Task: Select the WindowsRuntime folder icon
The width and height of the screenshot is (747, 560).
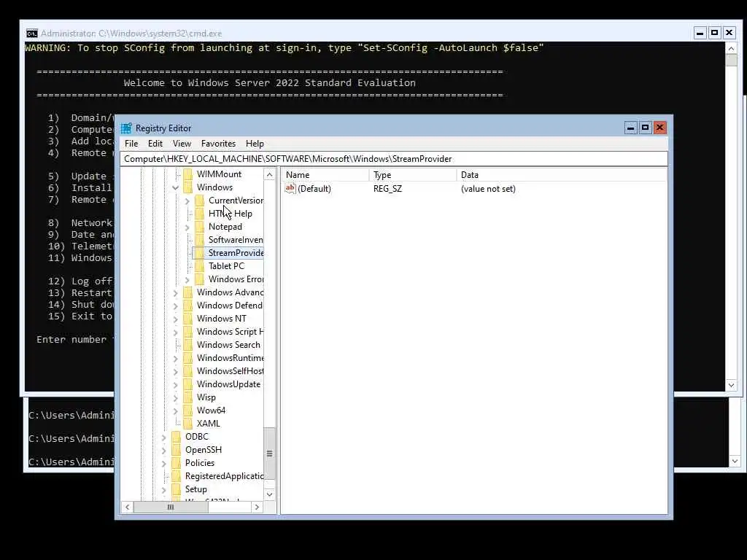Action: coord(188,357)
